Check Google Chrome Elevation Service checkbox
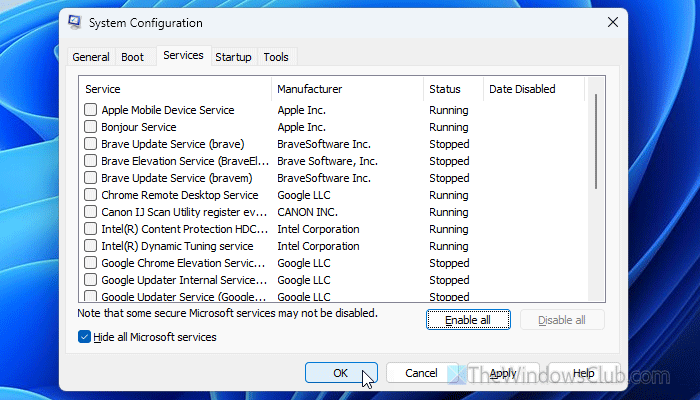 tap(91, 262)
